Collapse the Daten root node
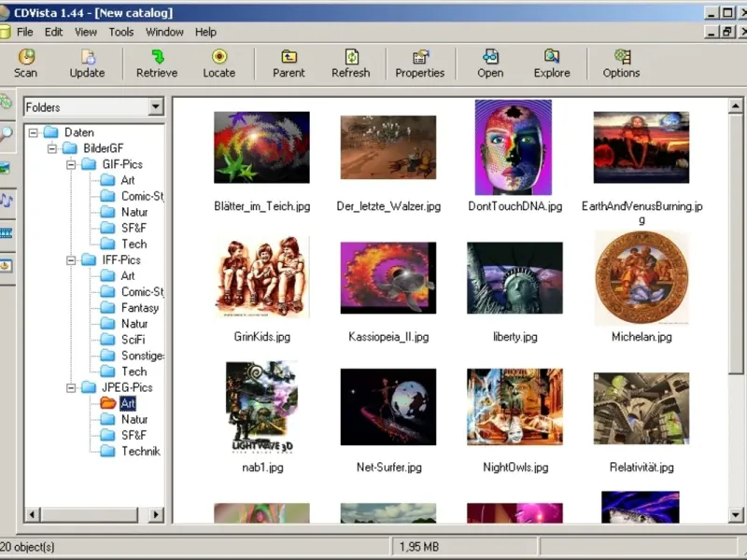Screen dimensions: 747x560 (34, 133)
